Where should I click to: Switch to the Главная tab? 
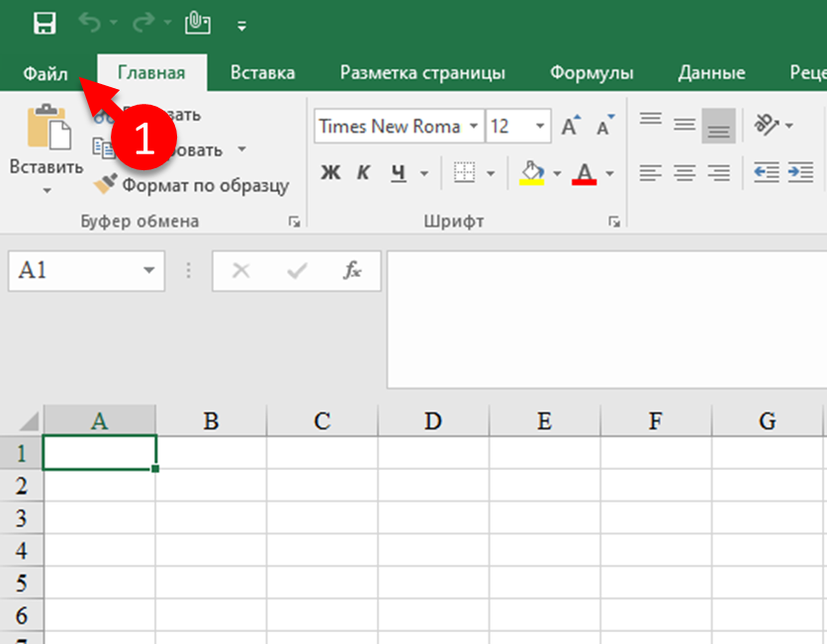(x=151, y=72)
